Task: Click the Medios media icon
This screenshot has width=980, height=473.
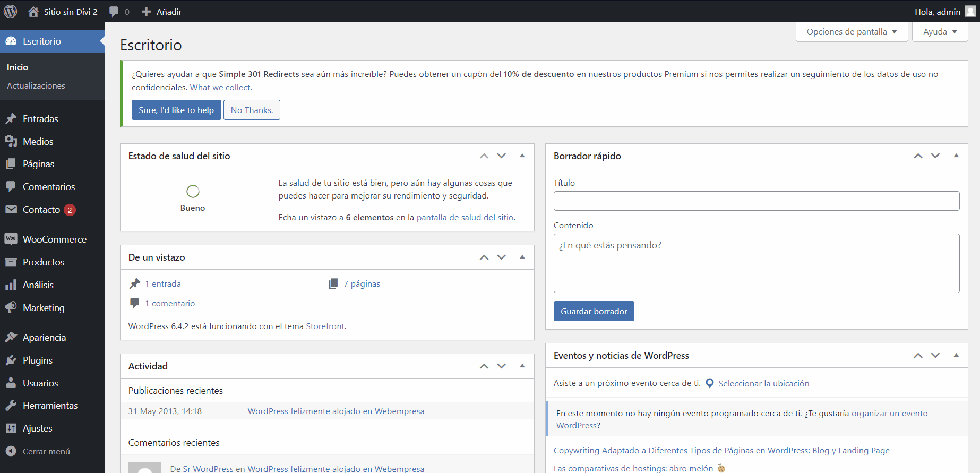Action: tap(11, 141)
